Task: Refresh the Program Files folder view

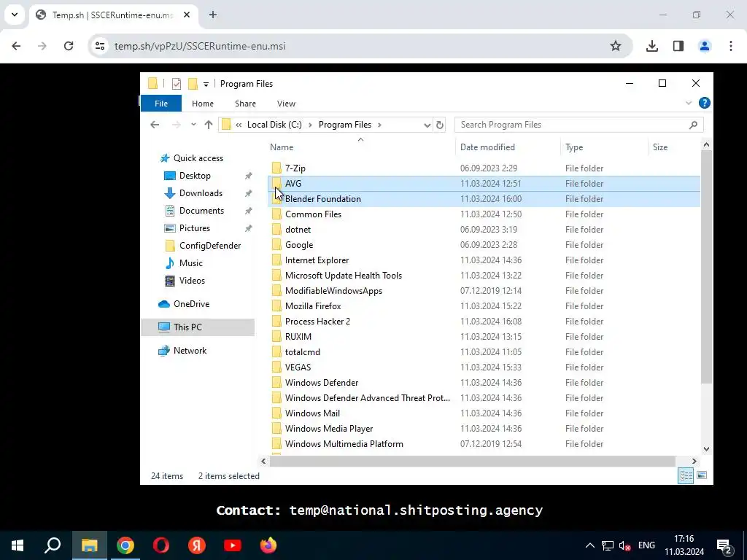Action: (x=439, y=125)
